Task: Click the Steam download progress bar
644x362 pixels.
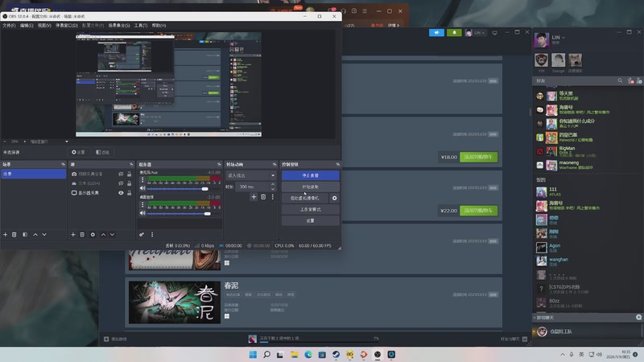Action: pos(319,341)
